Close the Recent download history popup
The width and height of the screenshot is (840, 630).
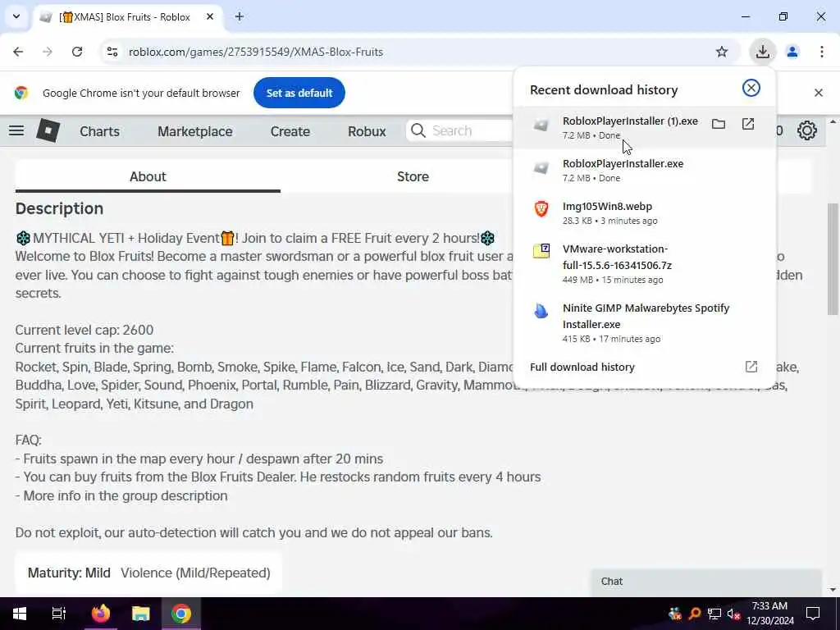(x=751, y=88)
